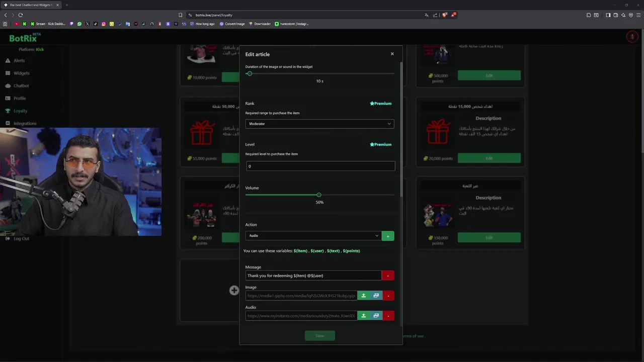Screen dimensions: 644x362
Task: Upload a file for the Image field
Action: (x=363, y=296)
